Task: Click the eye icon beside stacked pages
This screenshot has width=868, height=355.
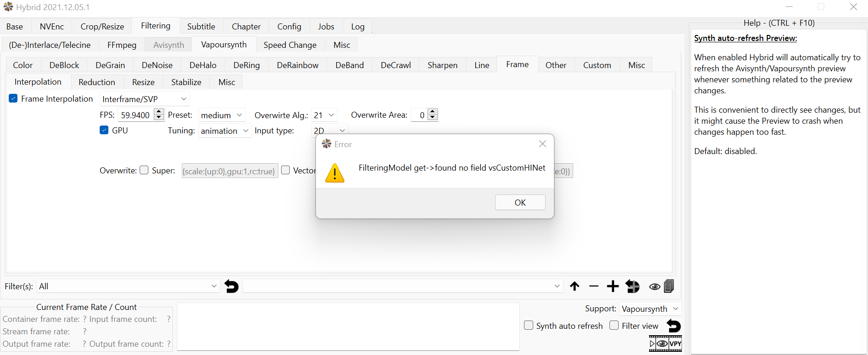Action: pyautogui.click(x=654, y=287)
